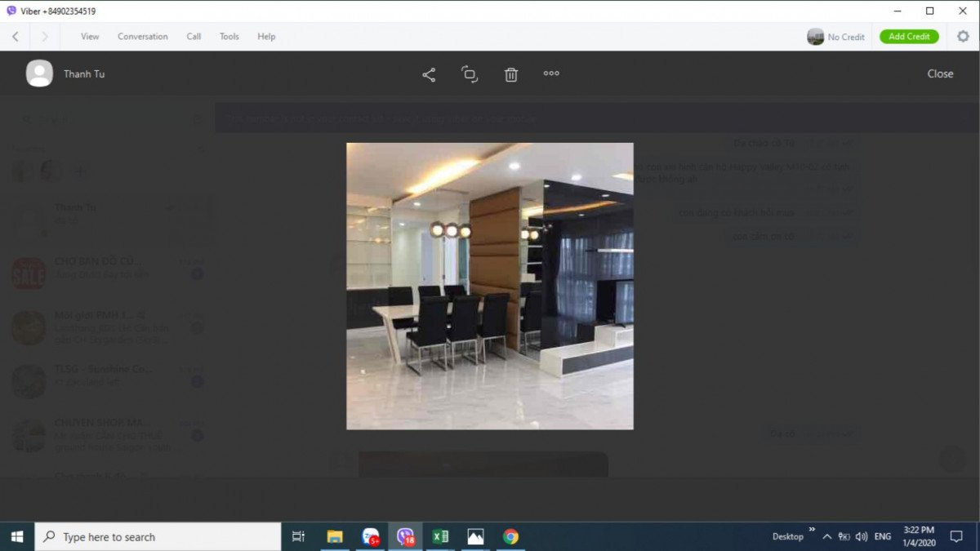Viewport: 980px width, 551px height.
Task: Launch Google Chrome from the taskbar
Action: (510, 536)
